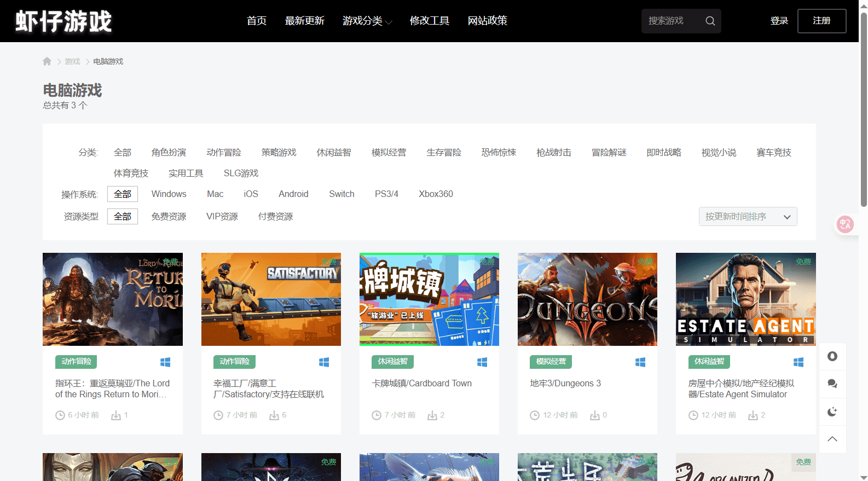Select the 角色扮演 category
The width and height of the screenshot is (868, 481).
[x=169, y=153]
